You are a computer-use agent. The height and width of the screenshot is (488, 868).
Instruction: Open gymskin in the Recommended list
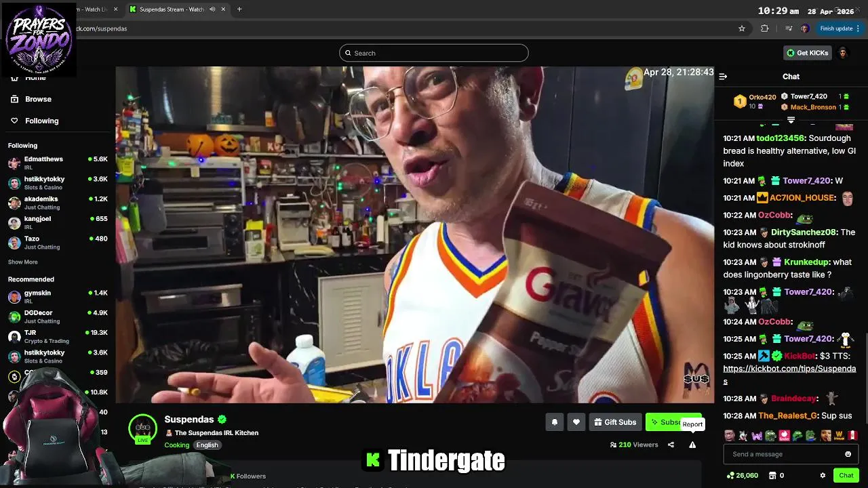[58, 297]
